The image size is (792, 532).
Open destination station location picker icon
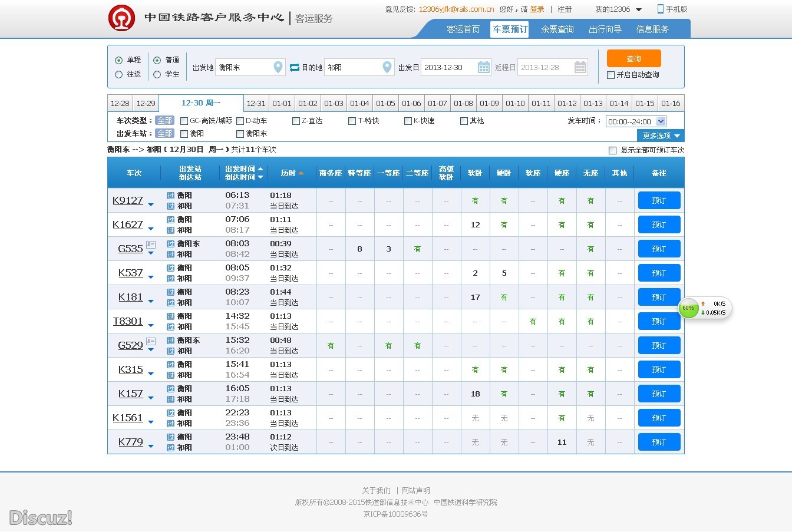tap(387, 67)
